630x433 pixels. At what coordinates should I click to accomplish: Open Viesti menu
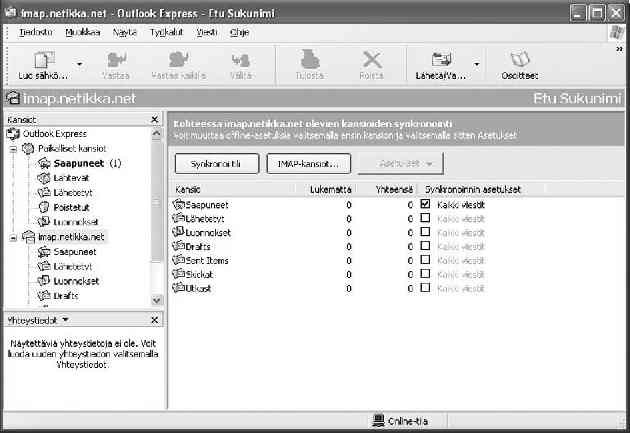pos(207,32)
